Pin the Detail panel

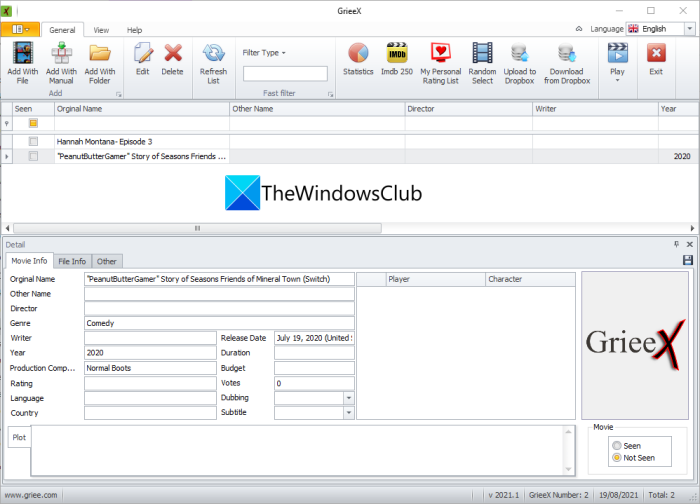[x=676, y=244]
